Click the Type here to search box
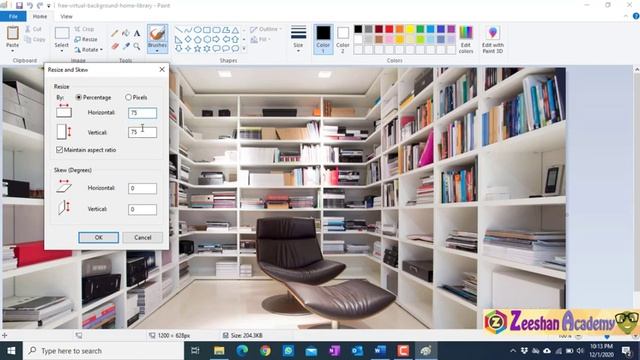This screenshot has height=360, width=640. point(104,351)
